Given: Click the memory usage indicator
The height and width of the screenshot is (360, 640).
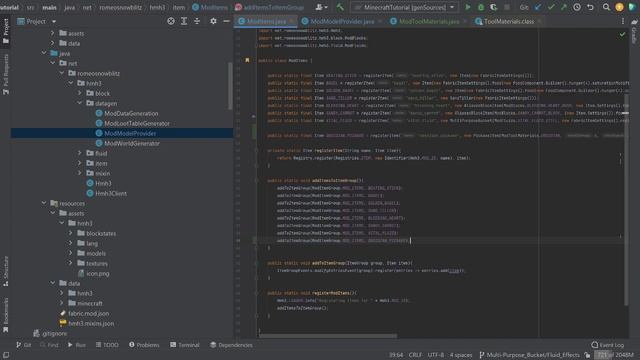Looking at the screenshot, I should click(x=616, y=355).
